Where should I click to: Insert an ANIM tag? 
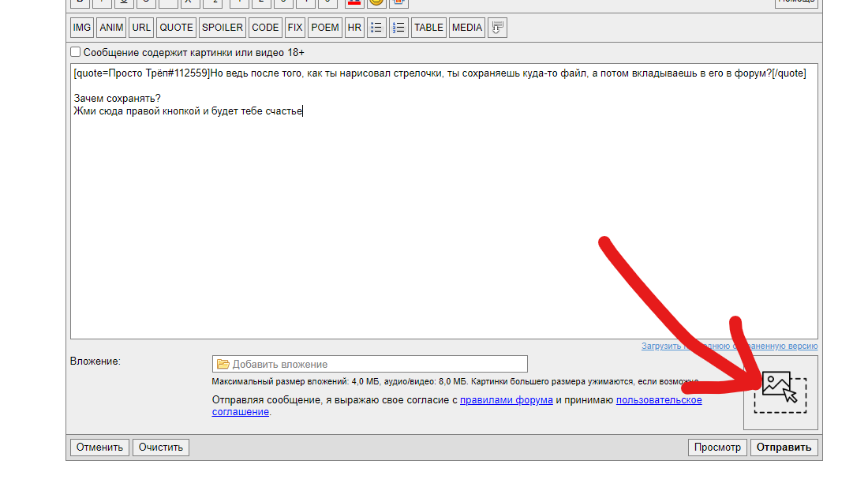[111, 27]
